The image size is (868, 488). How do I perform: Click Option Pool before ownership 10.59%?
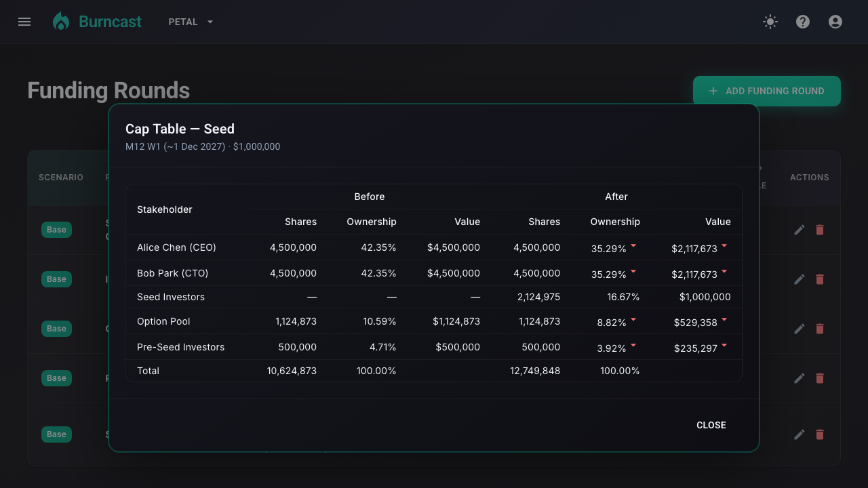(380, 321)
